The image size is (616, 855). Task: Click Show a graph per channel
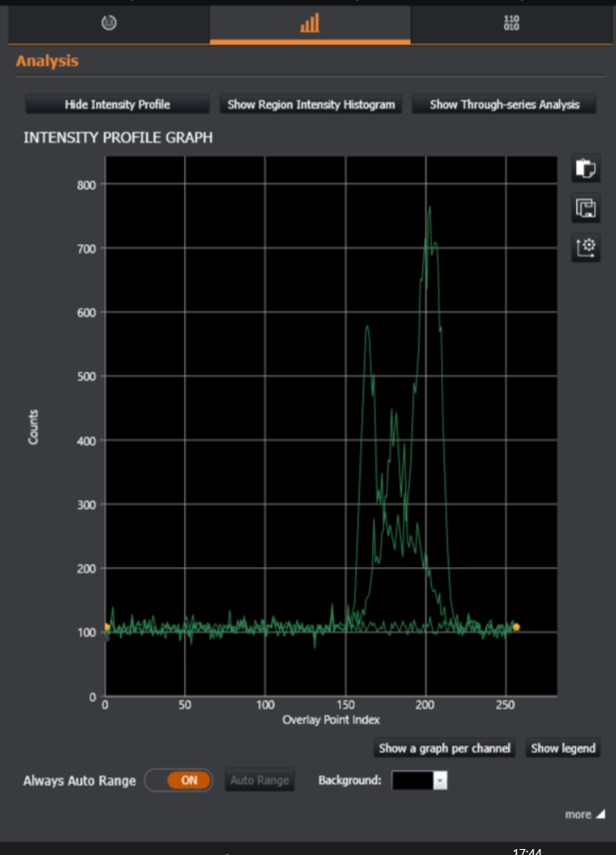pos(444,748)
